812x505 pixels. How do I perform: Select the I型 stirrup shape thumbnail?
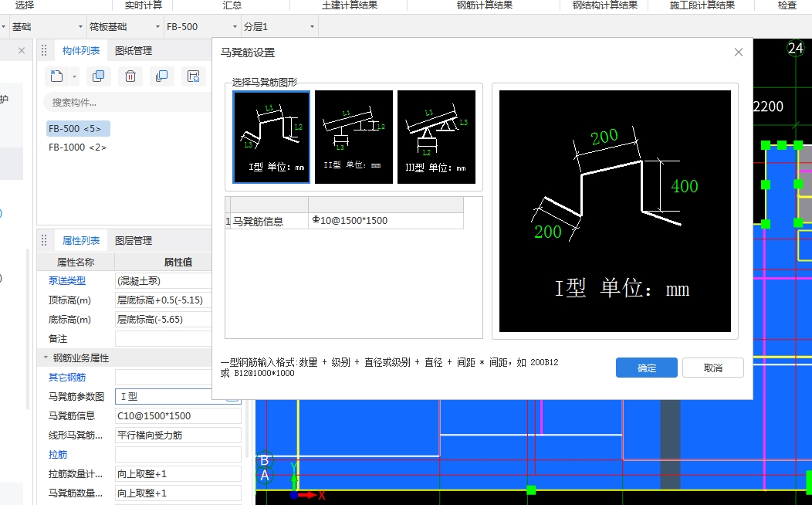pos(272,137)
